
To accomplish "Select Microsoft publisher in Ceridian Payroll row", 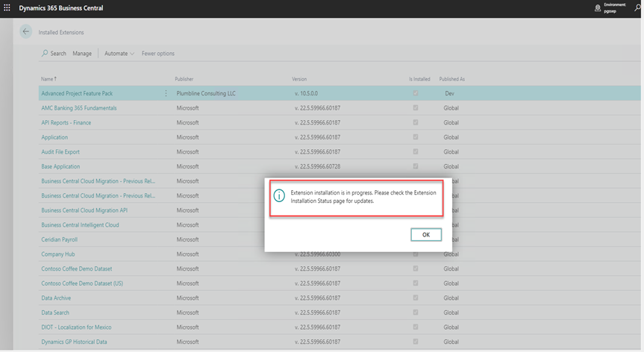I will pos(188,239).
